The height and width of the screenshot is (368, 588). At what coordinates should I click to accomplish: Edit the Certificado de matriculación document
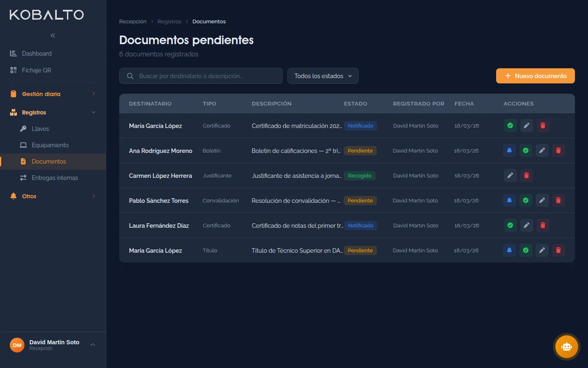(526, 126)
